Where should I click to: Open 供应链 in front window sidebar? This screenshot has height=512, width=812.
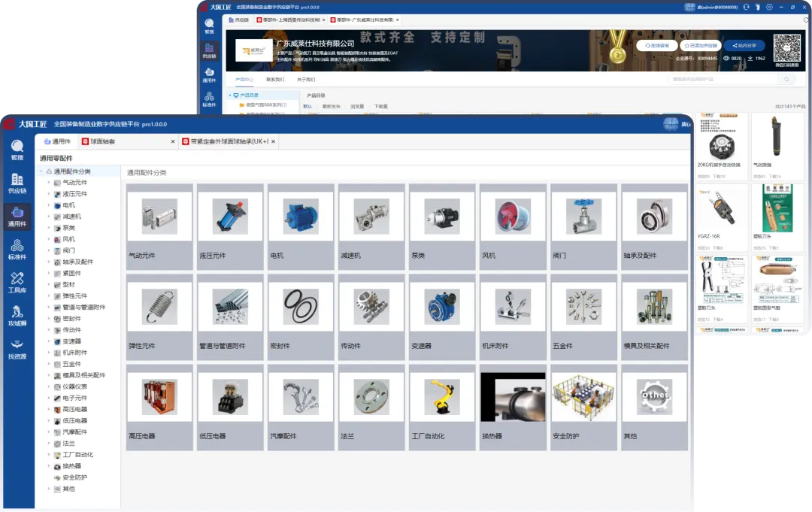[17, 183]
